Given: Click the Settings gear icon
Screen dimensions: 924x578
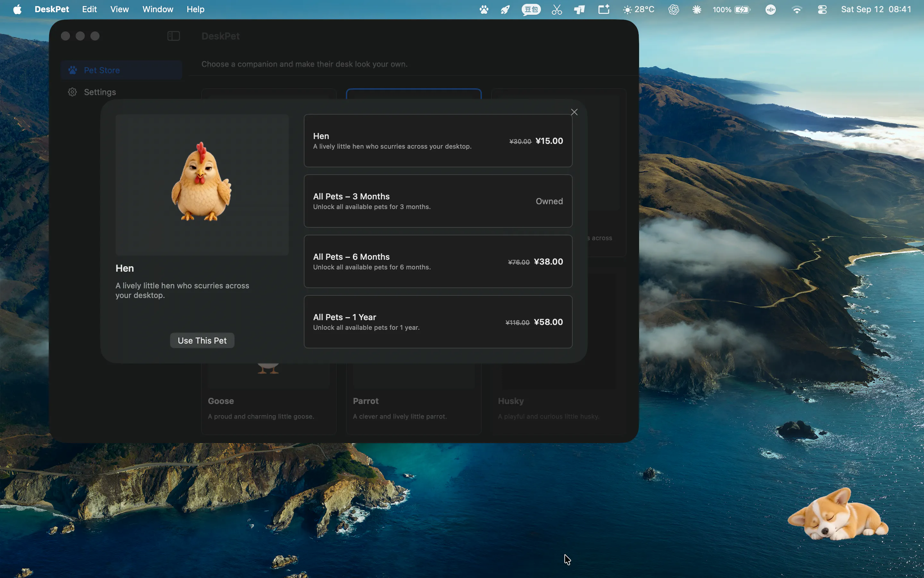Looking at the screenshot, I should [x=72, y=92].
